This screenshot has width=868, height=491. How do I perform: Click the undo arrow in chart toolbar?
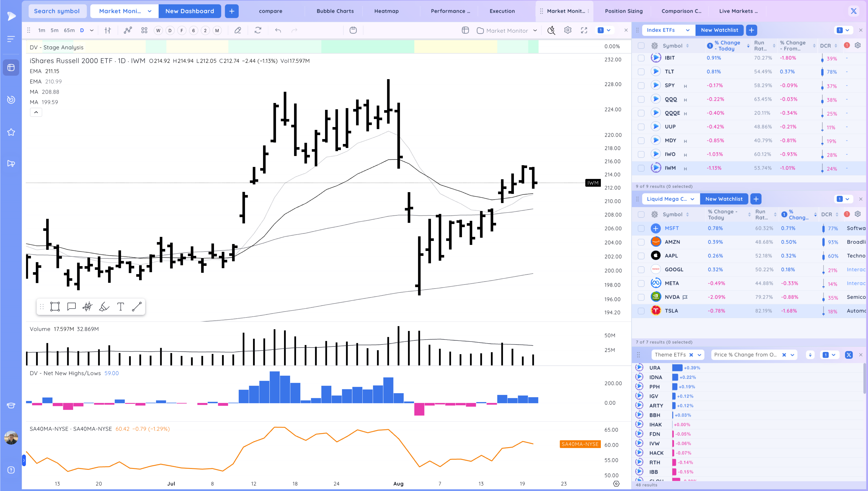pyautogui.click(x=278, y=30)
